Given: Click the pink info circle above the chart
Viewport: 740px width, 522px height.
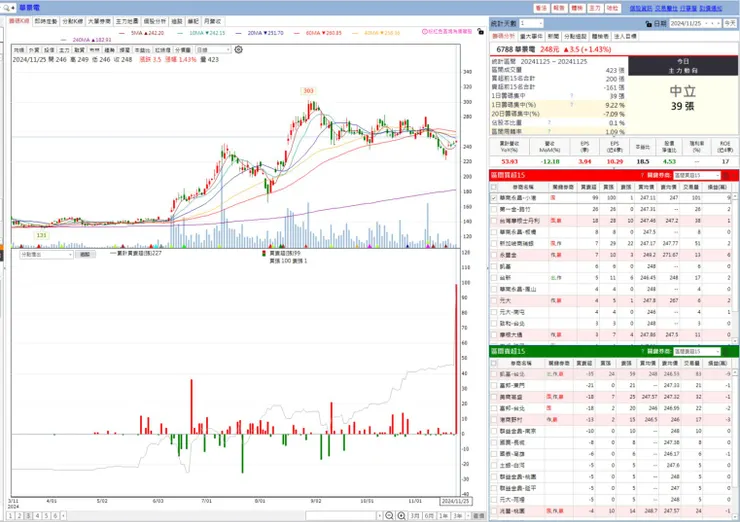Looking at the screenshot, I should 424,32.
